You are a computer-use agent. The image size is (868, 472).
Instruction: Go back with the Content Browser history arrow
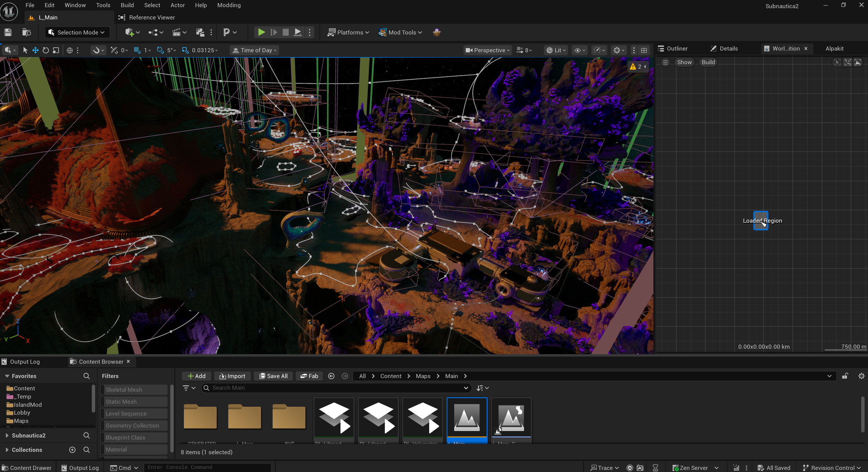331,376
